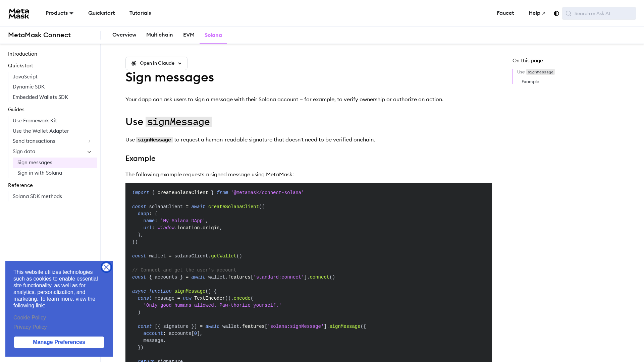Viewport: 644px width, 362px height.
Task: Click the inline signMessage code in the paragraph
Action: (x=154, y=140)
